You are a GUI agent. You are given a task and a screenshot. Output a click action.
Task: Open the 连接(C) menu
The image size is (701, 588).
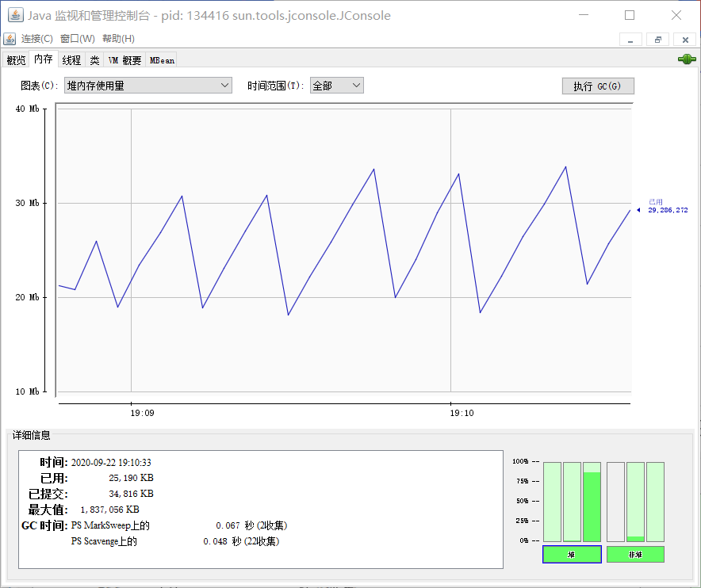[x=37, y=39]
